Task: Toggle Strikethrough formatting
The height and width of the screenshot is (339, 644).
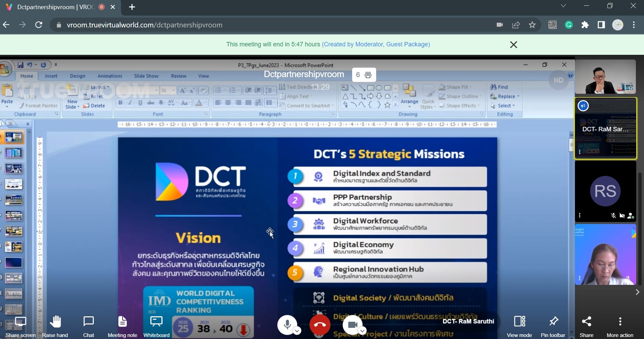Action: (151, 103)
